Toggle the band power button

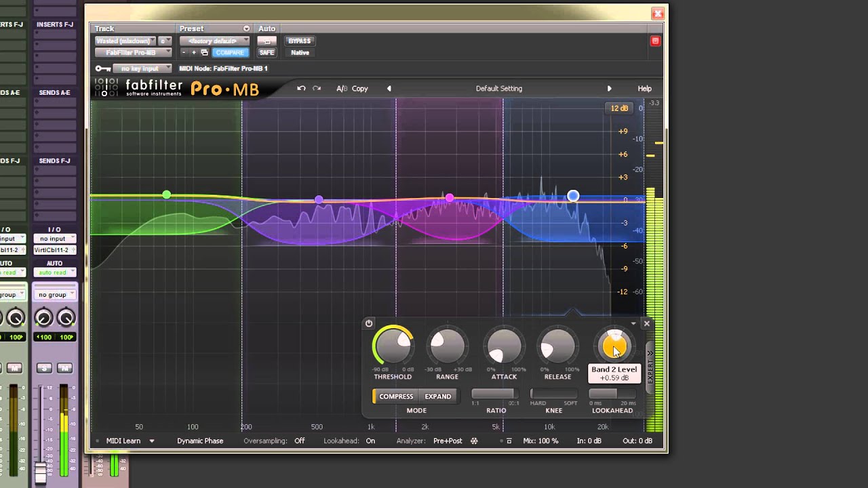pos(369,323)
